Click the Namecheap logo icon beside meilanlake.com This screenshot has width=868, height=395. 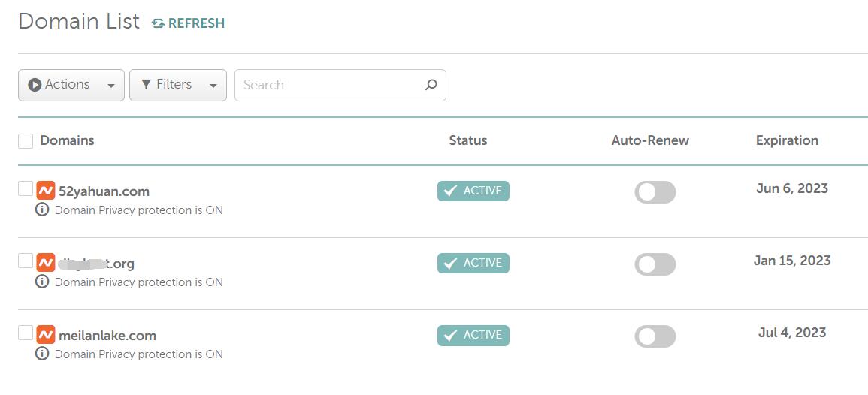[46, 335]
